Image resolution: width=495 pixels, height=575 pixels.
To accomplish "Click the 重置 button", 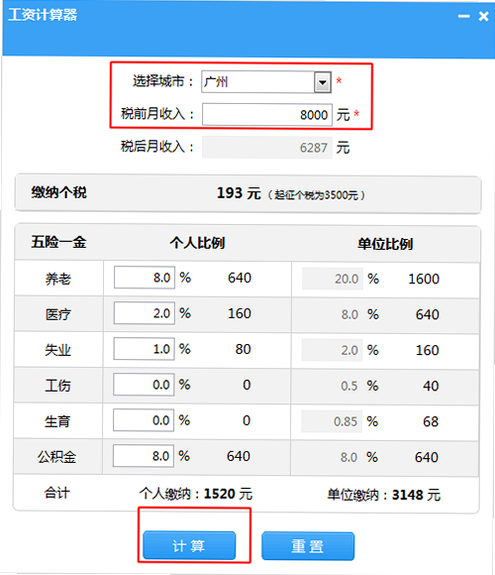I will pyautogui.click(x=308, y=546).
